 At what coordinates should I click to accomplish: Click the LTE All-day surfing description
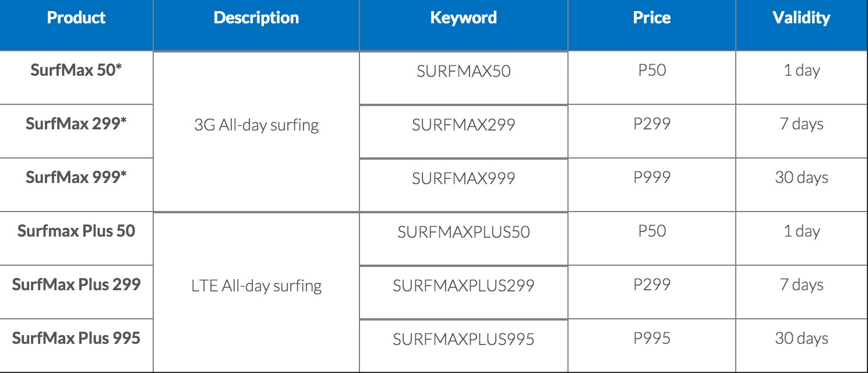(x=256, y=286)
